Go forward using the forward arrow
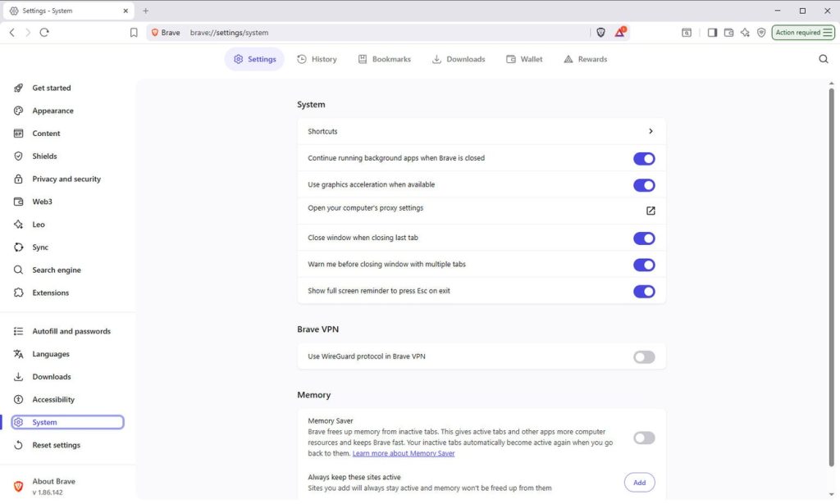 29,33
